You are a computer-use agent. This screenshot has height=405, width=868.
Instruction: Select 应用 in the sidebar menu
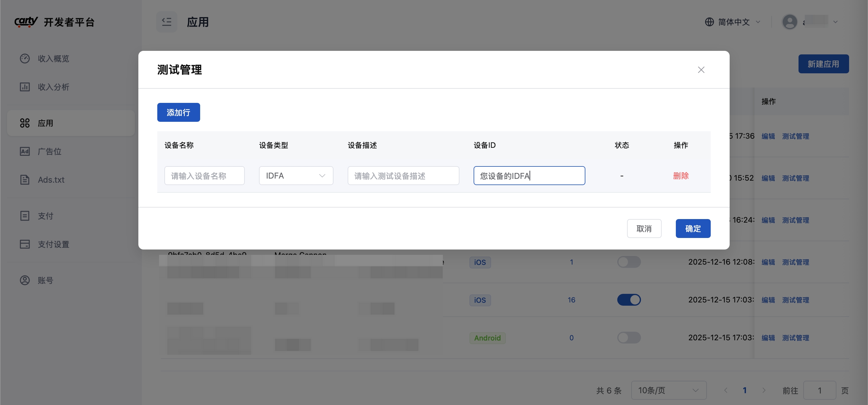pos(46,123)
